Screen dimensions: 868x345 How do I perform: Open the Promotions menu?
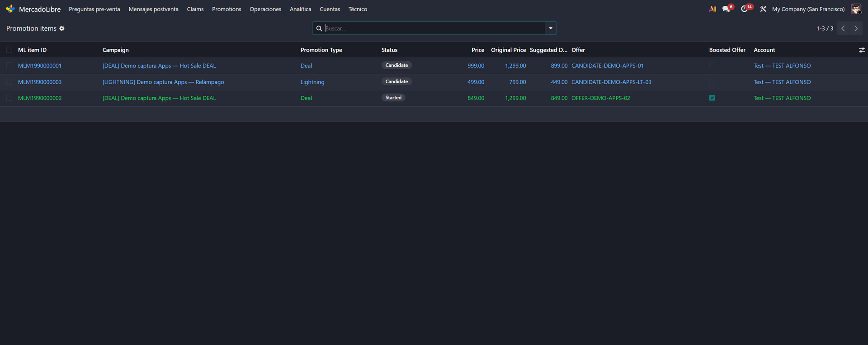click(226, 9)
